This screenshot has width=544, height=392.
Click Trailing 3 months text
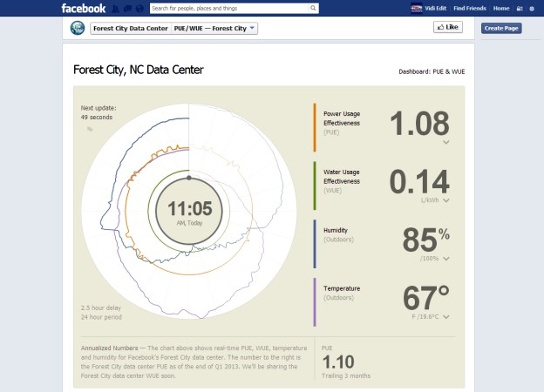pos(346,375)
